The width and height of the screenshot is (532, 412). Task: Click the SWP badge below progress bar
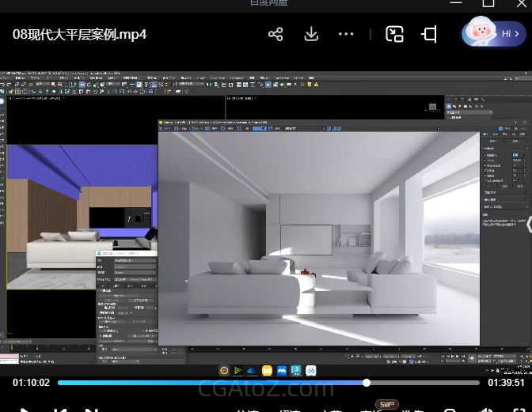(x=387, y=404)
